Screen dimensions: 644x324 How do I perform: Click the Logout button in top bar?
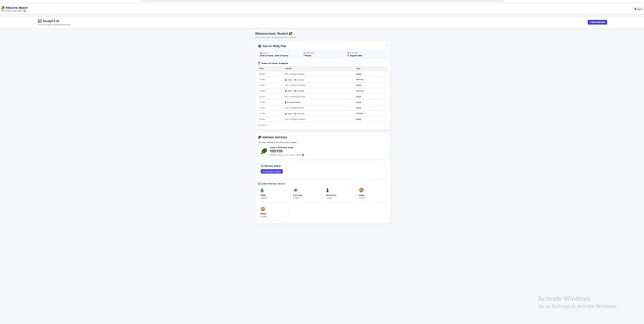click(x=638, y=9)
